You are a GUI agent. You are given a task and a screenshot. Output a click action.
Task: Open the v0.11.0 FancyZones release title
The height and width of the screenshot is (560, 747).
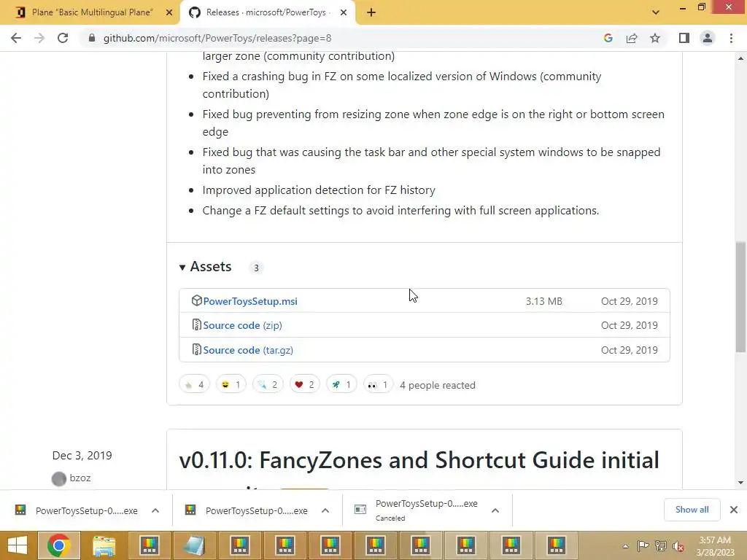(419, 461)
